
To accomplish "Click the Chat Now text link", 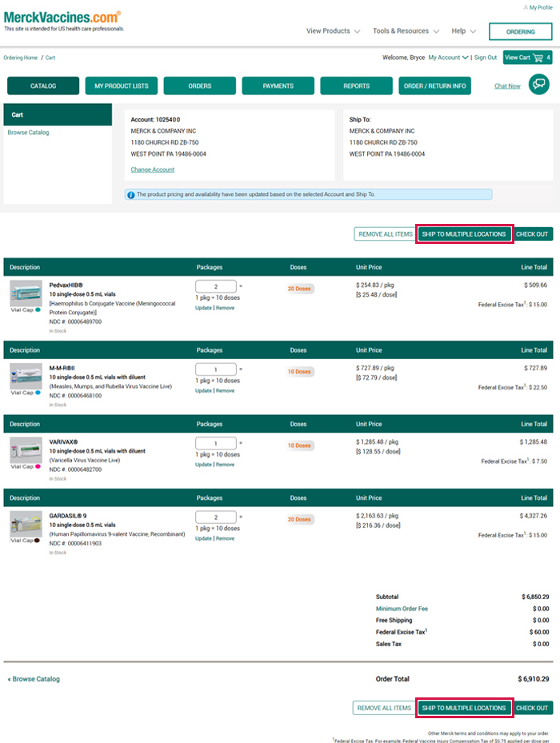I will (x=507, y=86).
